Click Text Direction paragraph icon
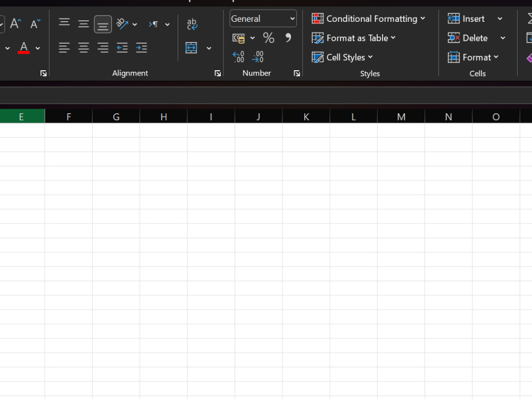Image resolution: width=532 pixels, height=399 pixels. coord(153,24)
